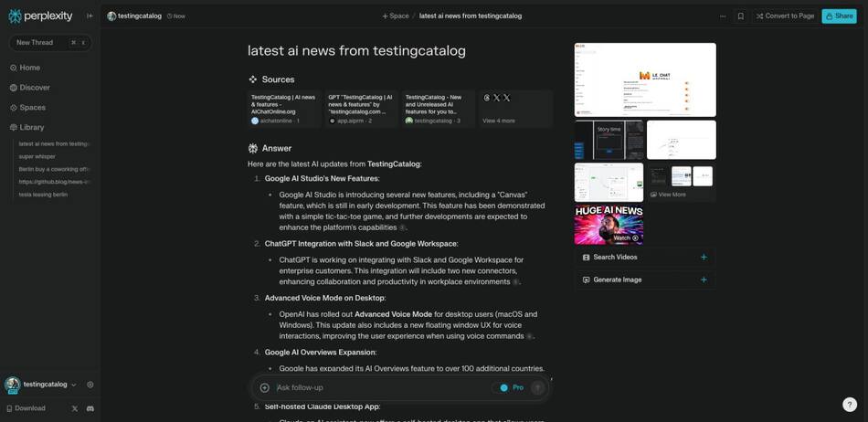868x422 pixels.
Task: Click the Share button
Action: coord(839,16)
